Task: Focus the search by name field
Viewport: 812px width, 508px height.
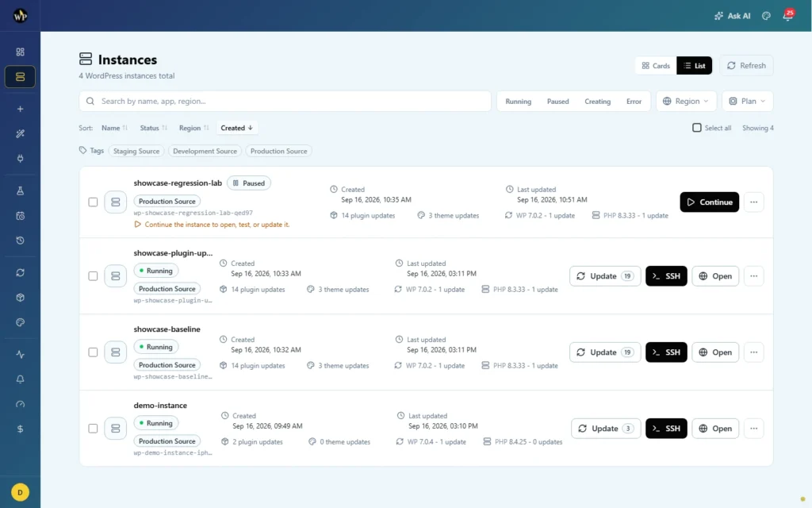Action: click(x=285, y=101)
